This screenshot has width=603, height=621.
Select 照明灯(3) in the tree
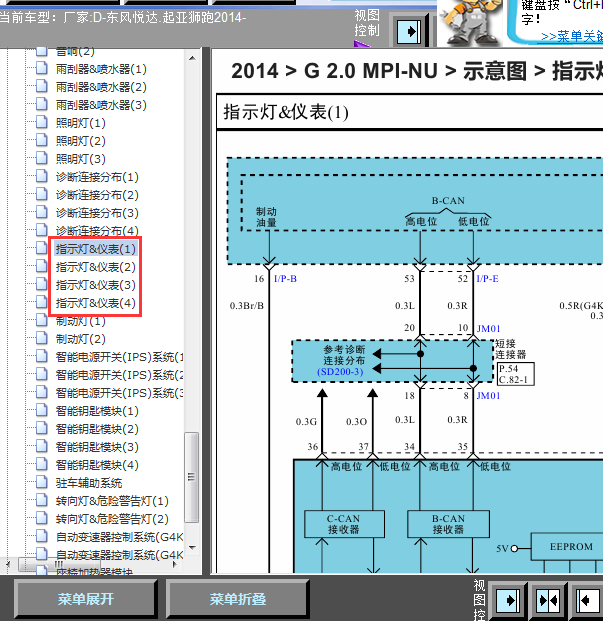click(80, 159)
